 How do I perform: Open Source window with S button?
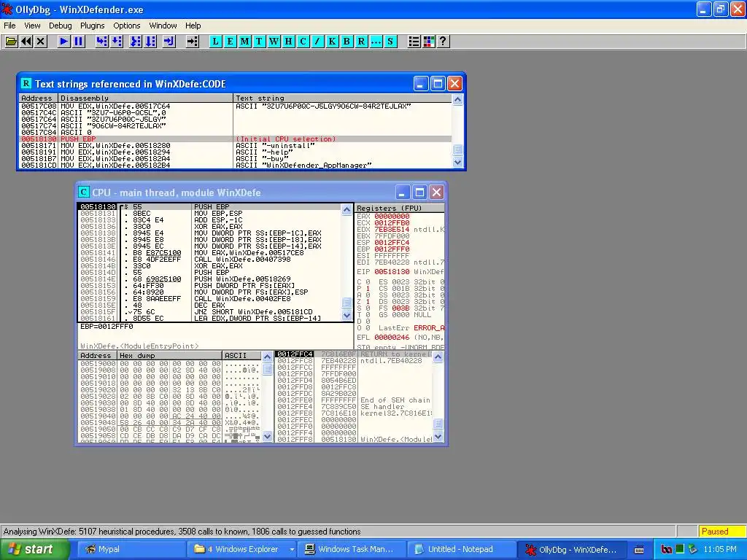[390, 42]
